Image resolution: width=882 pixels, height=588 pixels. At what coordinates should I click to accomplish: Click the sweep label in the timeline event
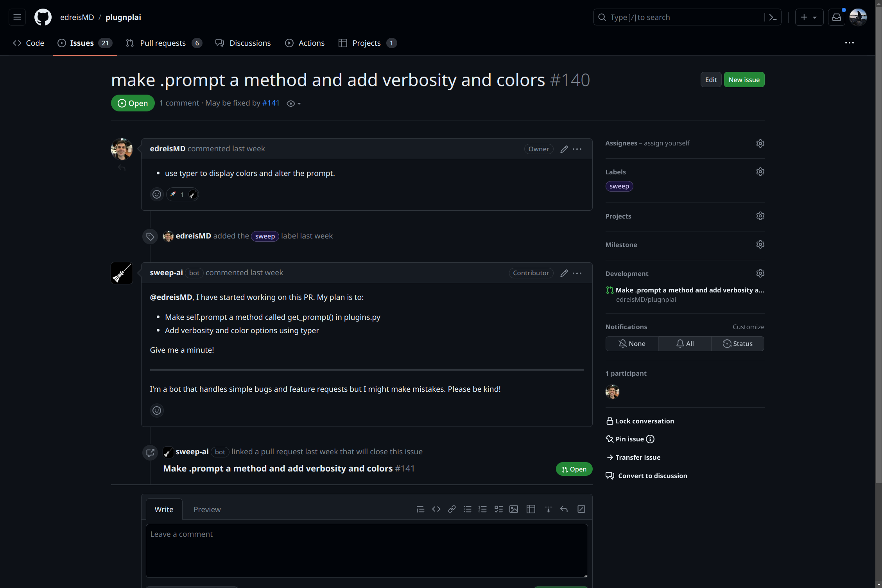[265, 236]
